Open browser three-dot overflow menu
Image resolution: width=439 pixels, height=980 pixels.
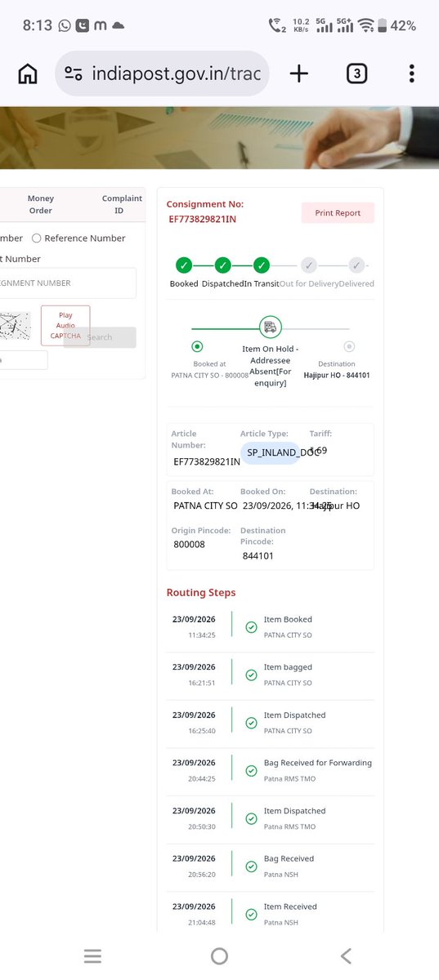[411, 74]
